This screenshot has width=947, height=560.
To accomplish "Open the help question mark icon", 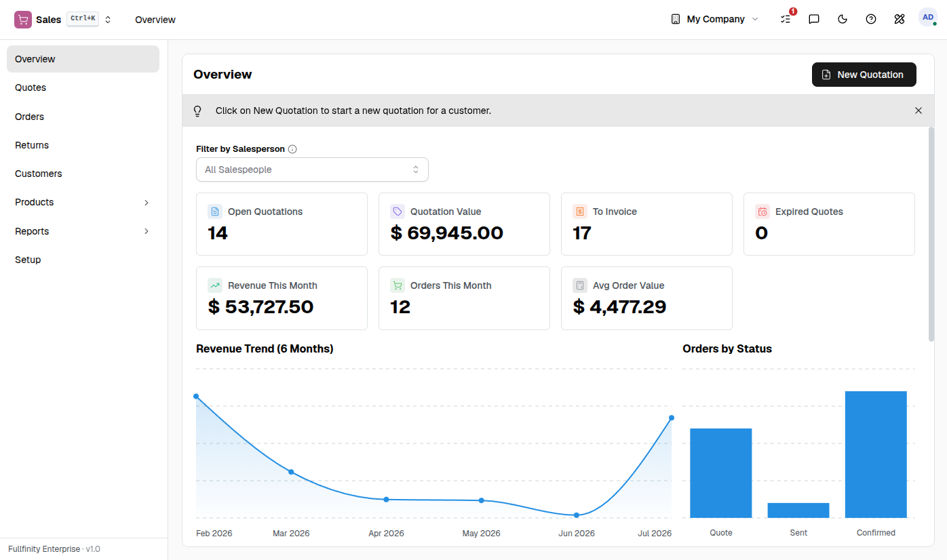I will click(871, 19).
